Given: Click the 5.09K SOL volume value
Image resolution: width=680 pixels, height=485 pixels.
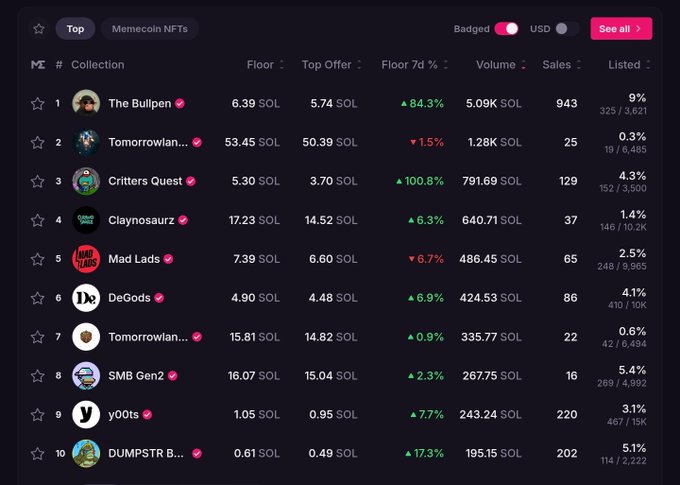Looking at the screenshot, I should point(494,103).
